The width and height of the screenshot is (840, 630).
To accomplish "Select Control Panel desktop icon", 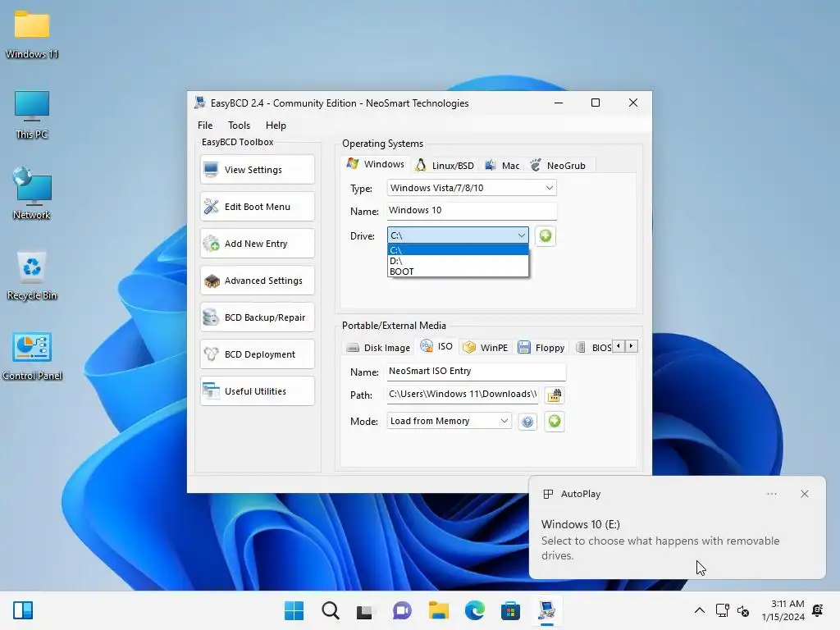I will tap(32, 356).
